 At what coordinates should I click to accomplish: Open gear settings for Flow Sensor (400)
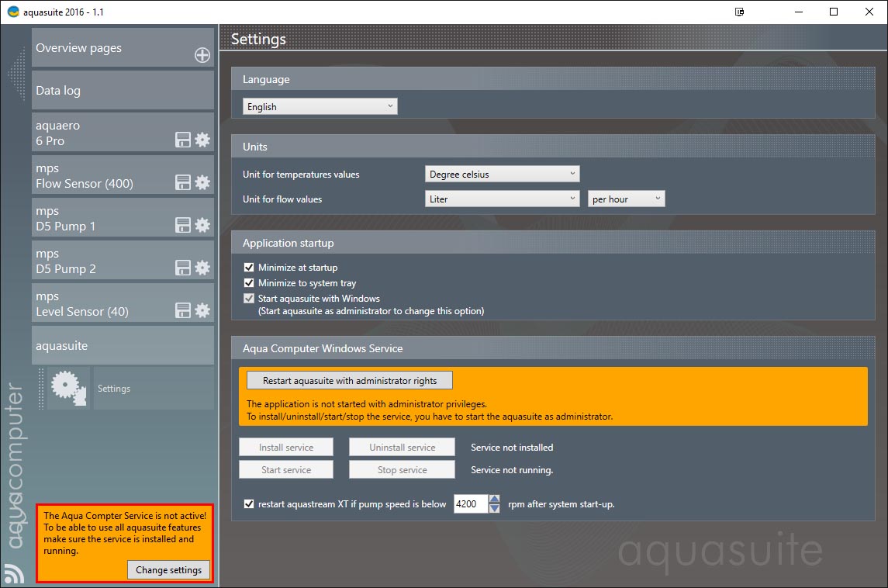pos(202,182)
